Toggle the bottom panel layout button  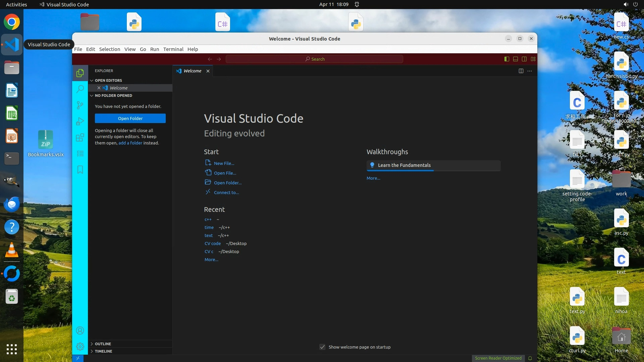(516, 59)
